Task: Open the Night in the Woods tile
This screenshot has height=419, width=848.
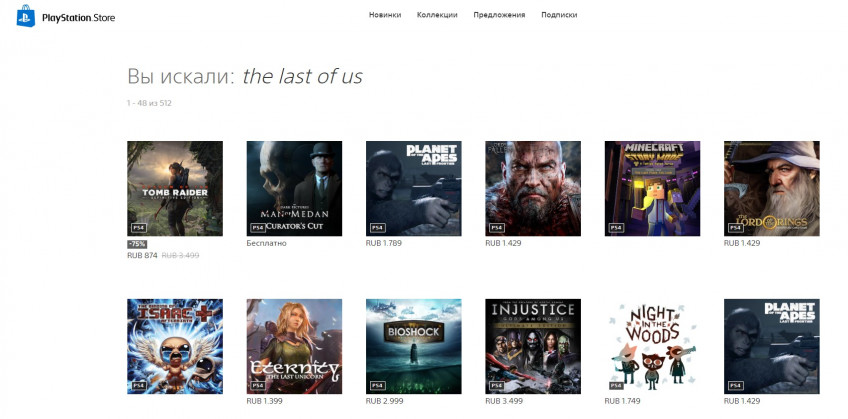Action: tap(652, 347)
